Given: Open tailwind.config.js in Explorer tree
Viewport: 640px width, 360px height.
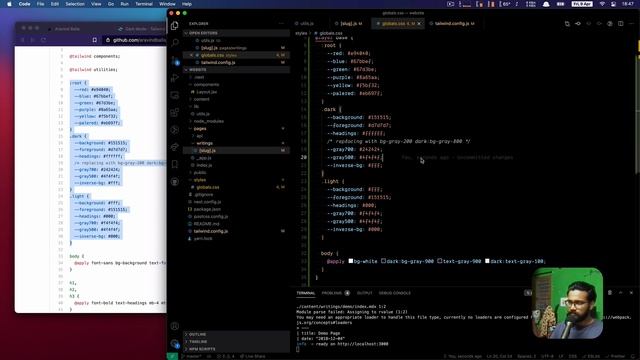Looking at the screenshot, I should [x=237, y=231].
